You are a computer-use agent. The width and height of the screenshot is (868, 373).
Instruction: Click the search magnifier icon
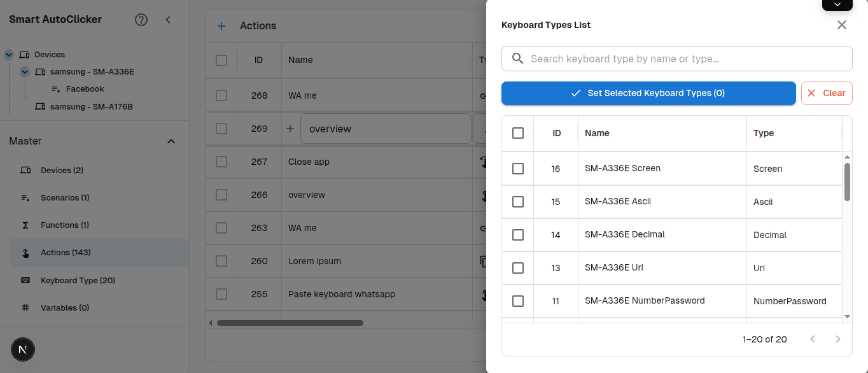(518, 59)
